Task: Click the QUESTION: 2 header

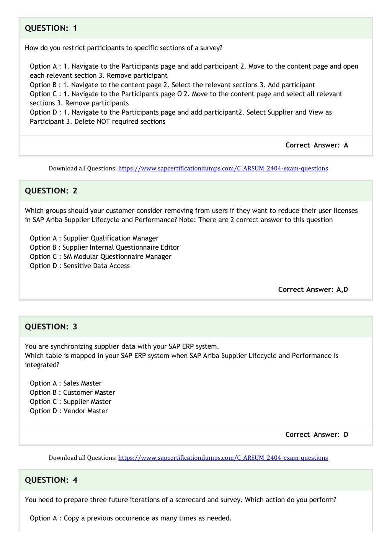Action: pyautogui.click(x=196, y=191)
